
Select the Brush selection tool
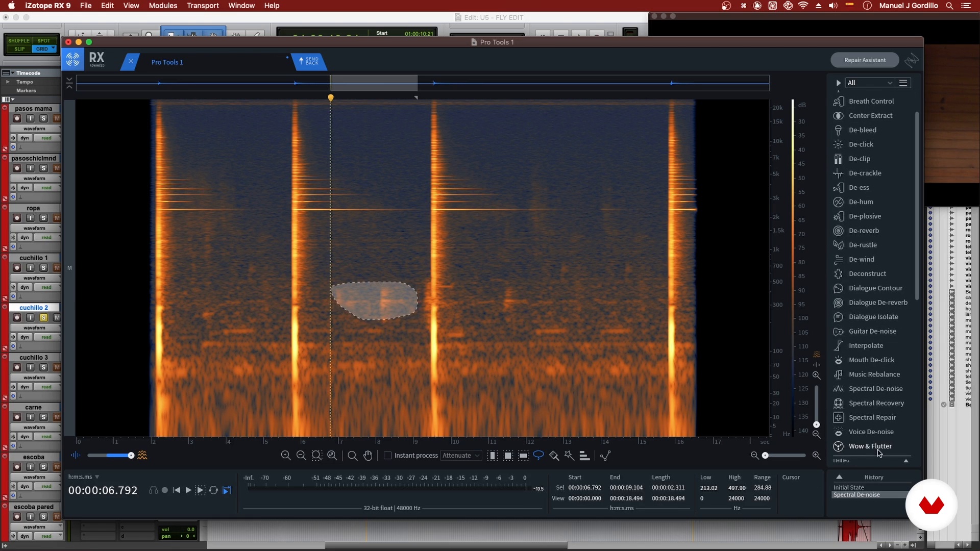554,455
